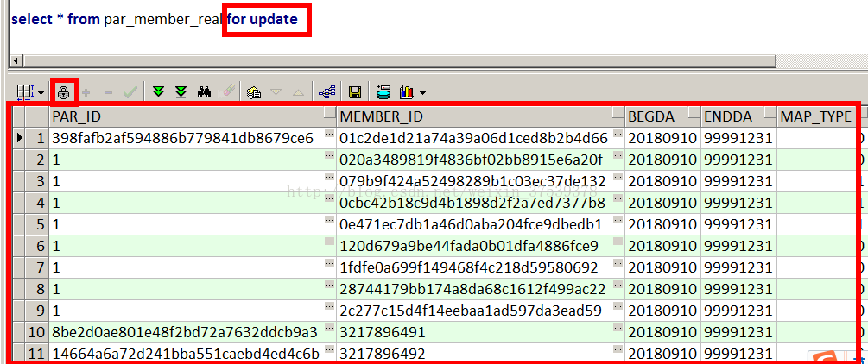868x364 pixels.
Task: Fetch next page with single-bar green arrows
Action: click(159, 91)
